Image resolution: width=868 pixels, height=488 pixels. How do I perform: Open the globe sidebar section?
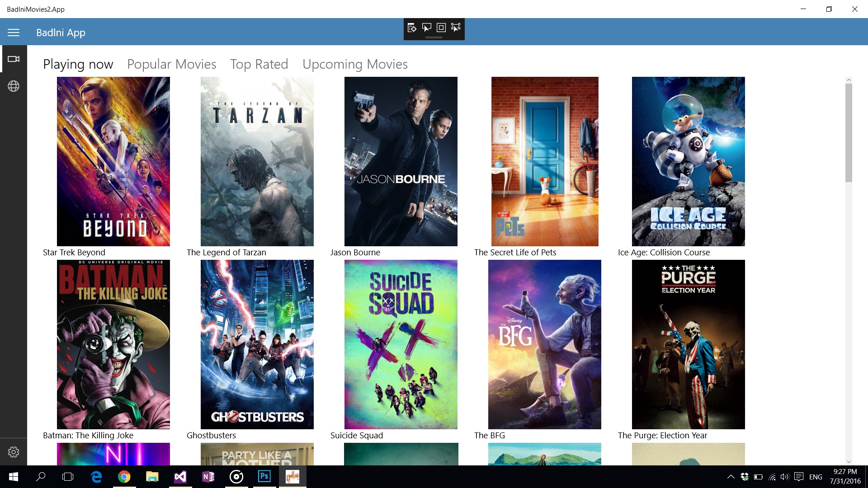(x=14, y=86)
